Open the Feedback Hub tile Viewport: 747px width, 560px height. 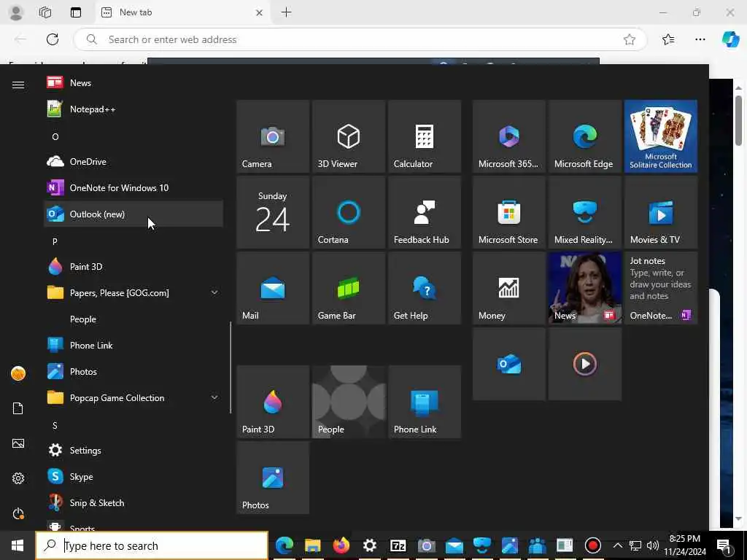[x=425, y=212]
